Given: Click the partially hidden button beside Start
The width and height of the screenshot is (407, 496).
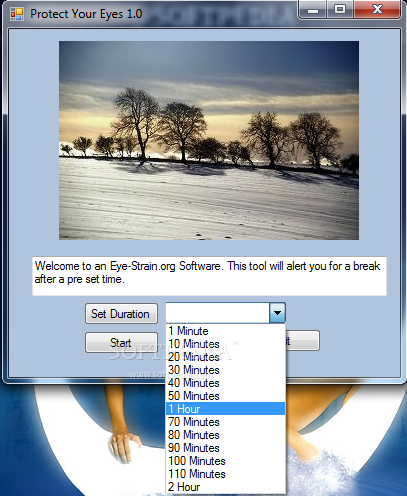Looking at the screenshot, I should (303, 341).
